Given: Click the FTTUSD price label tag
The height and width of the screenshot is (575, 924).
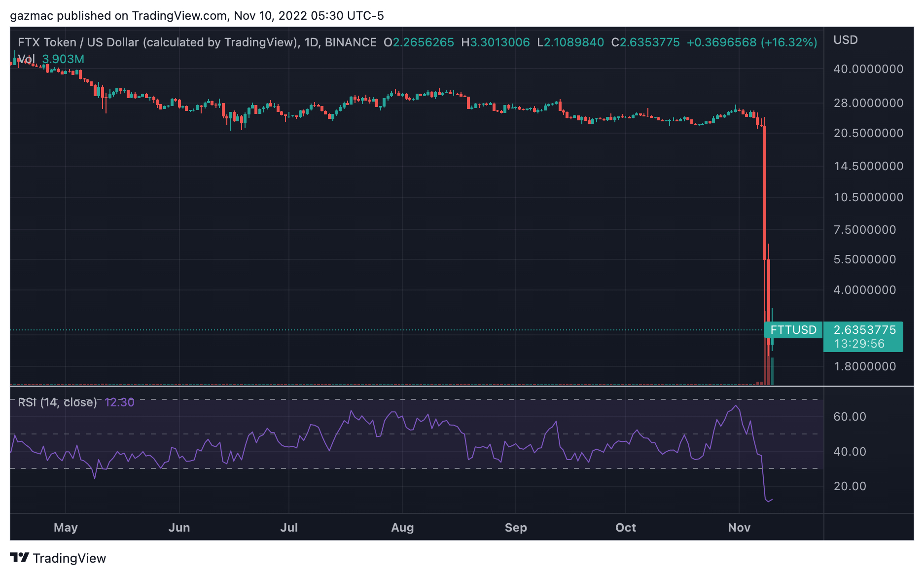Looking at the screenshot, I should pyautogui.click(x=793, y=330).
